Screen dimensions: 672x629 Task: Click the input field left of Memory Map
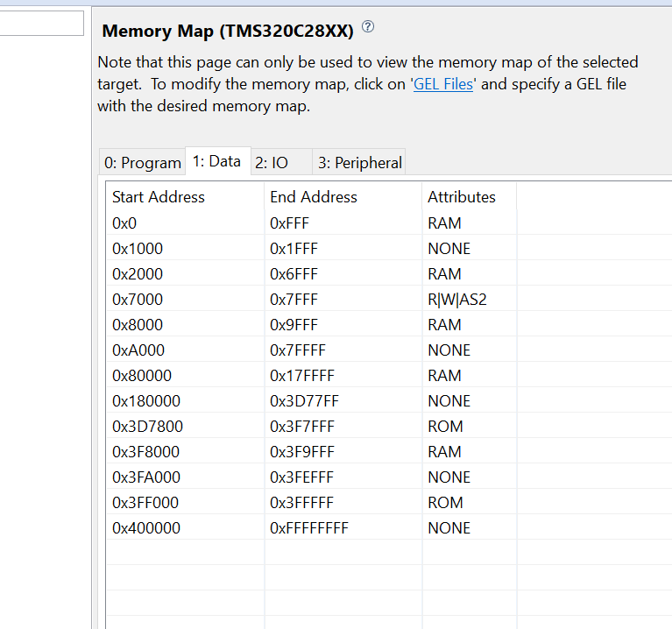[x=41, y=23]
